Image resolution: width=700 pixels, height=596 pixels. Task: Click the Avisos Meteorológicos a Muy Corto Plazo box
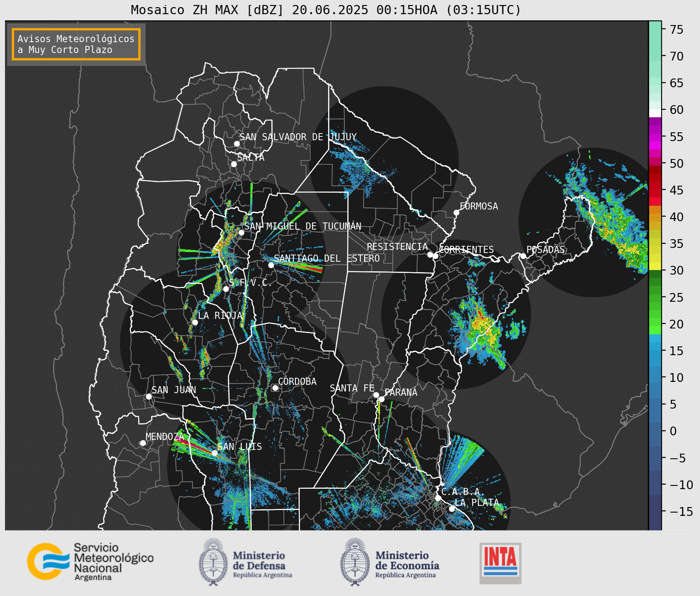click(x=76, y=44)
